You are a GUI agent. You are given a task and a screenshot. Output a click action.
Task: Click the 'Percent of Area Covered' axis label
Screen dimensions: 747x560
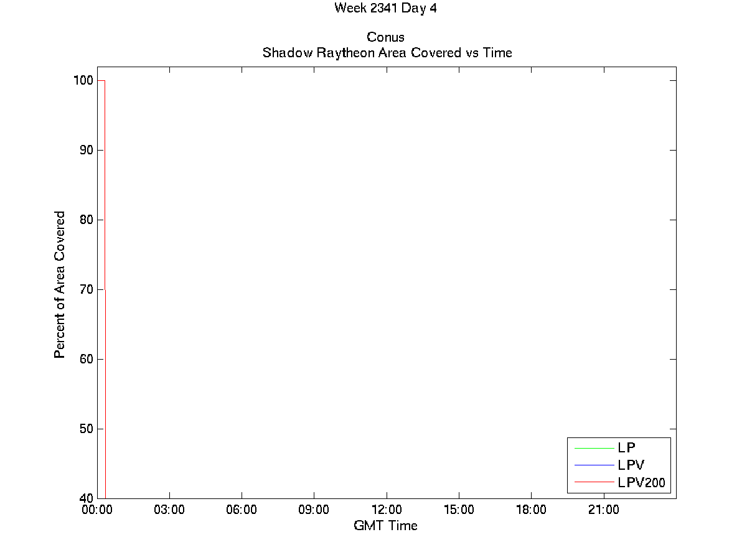click(60, 284)
